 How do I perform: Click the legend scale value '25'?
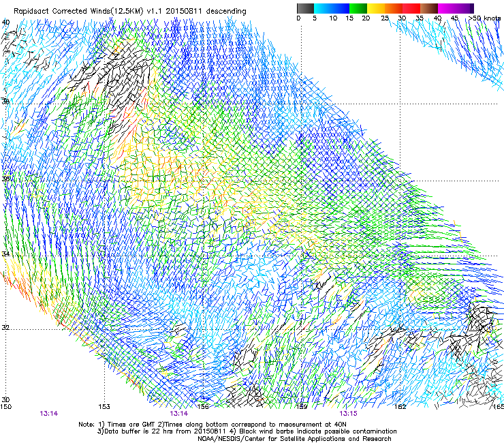coord(385,18)
